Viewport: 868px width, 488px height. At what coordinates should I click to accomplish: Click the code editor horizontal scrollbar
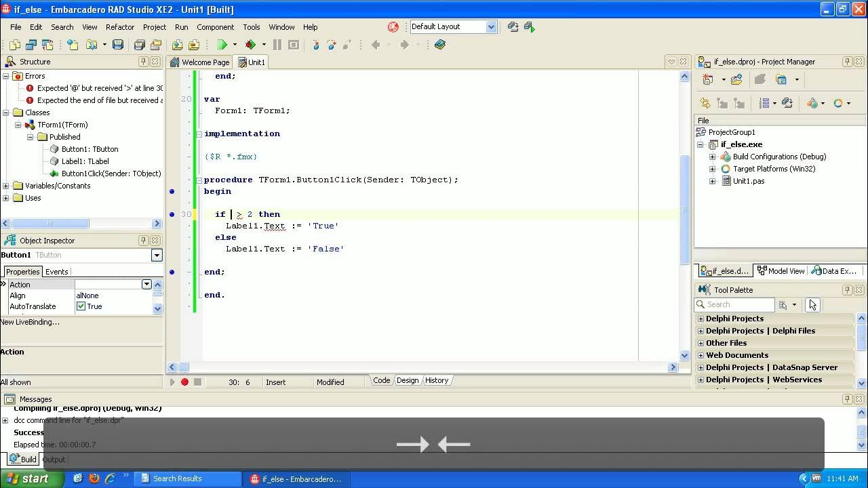coord(422,367)
